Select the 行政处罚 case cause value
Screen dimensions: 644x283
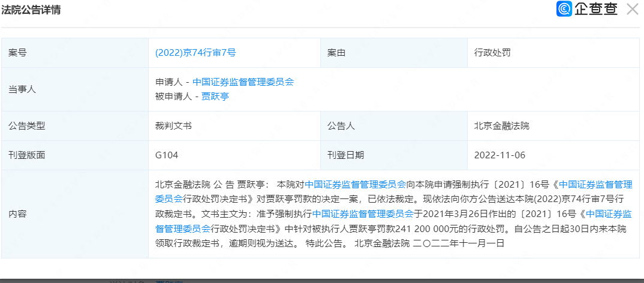tap(492, 53)
